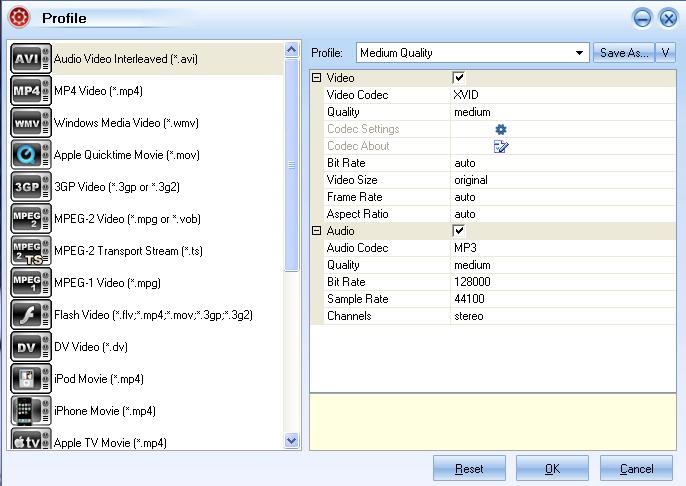Pick the iPhone Movie format icon
Viewport: 686px width, 486px height.
[x=31, y=410]
